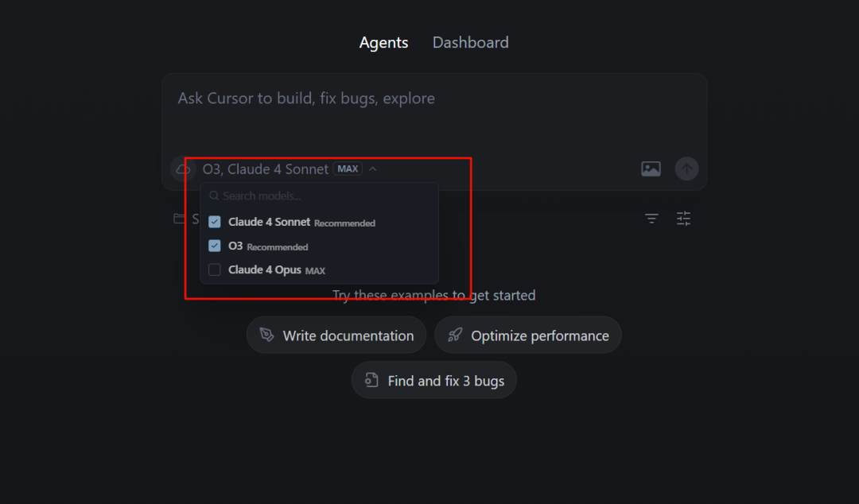
Task: Open the sliders settings icon
Action: tap(684, 219)
